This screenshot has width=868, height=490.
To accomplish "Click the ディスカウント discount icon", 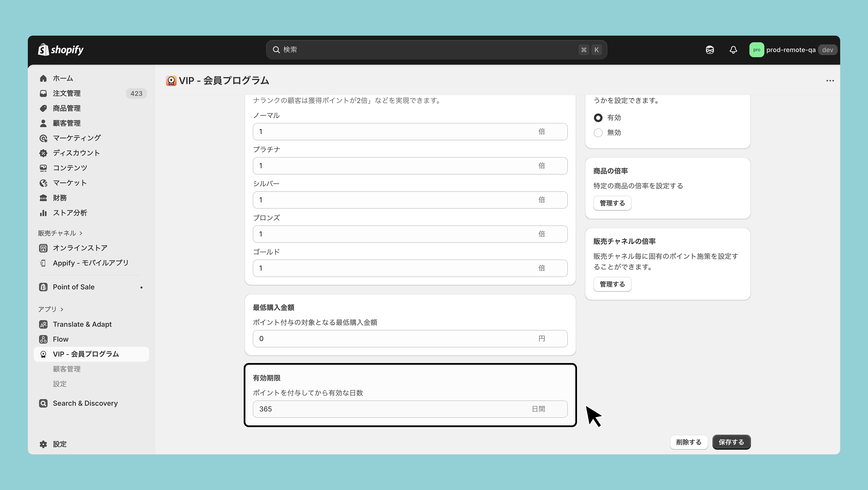I will pos(43,153).
